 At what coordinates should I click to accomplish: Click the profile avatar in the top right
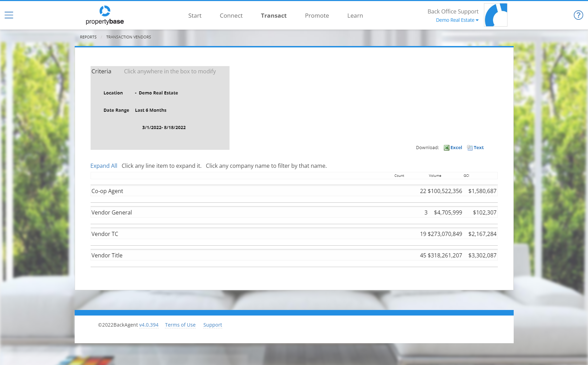point(495,15)
